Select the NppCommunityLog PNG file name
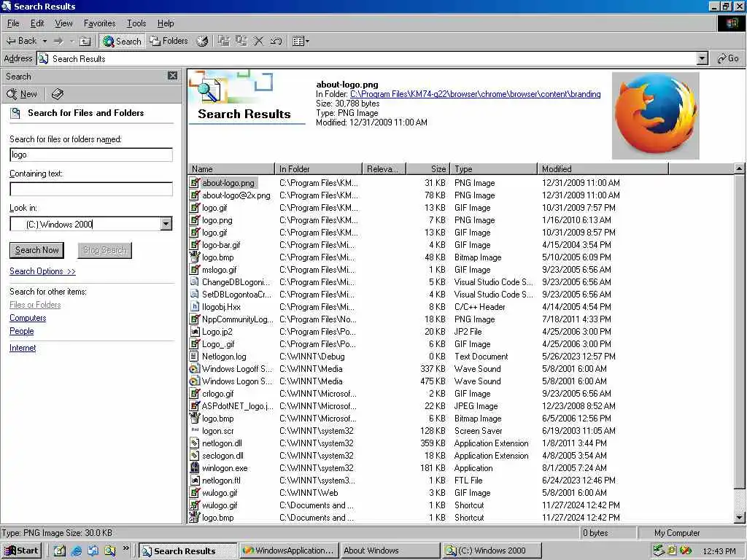747x560 pixels. click(237, 319)
